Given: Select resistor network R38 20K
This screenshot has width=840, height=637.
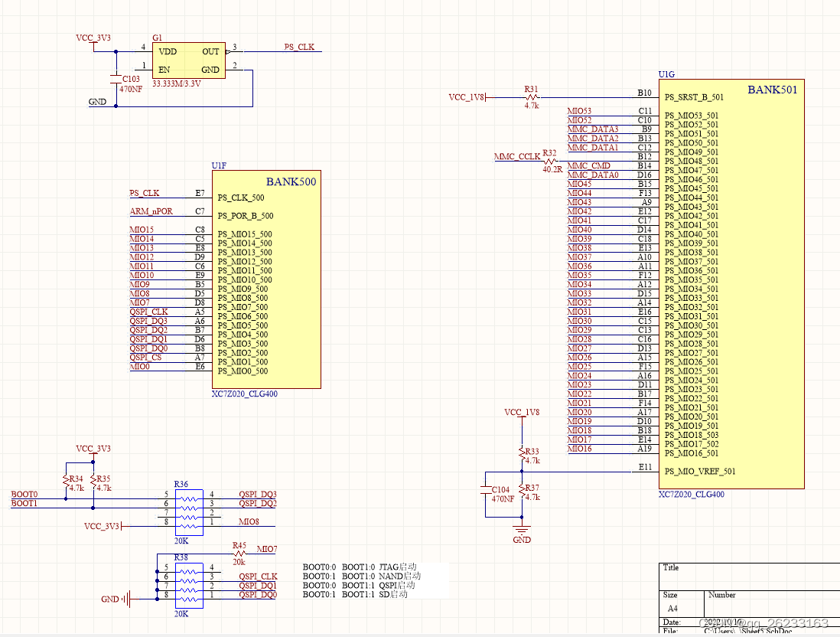Looking at the screenshot, I should (x=188, y=586).
